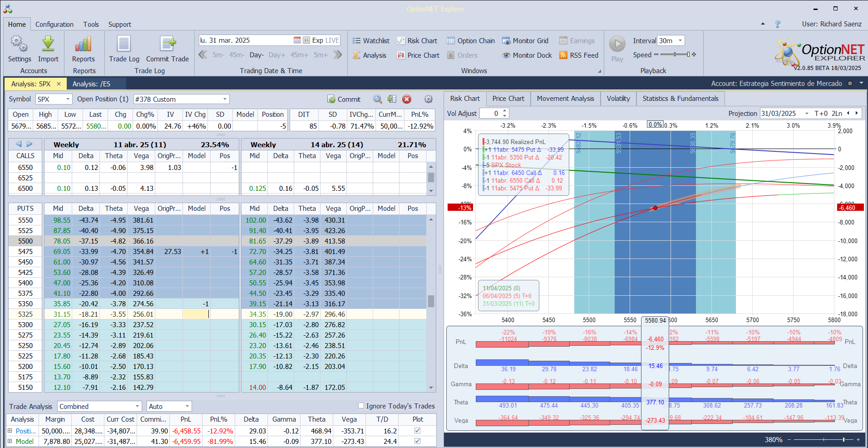
Task: Toggle the price bars icon beside calendar
Action: (x=306, y=40)
